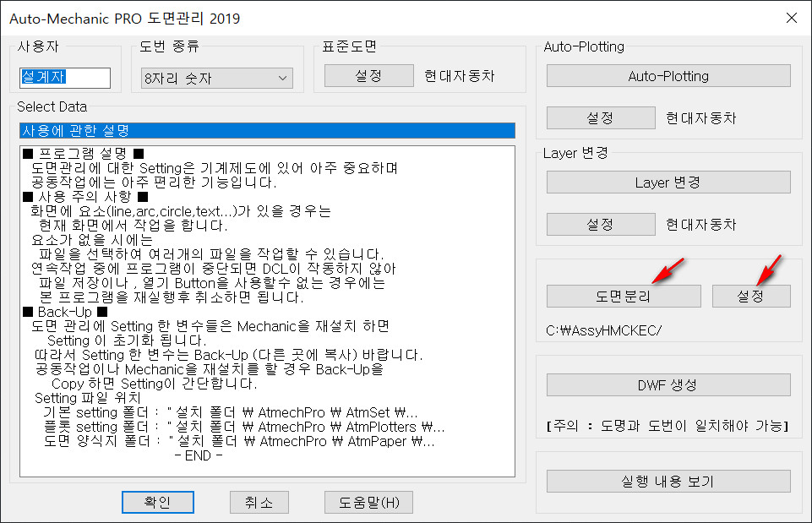
Task: Close the 도면관리 2019 dialog window
Action: point(790,17)
